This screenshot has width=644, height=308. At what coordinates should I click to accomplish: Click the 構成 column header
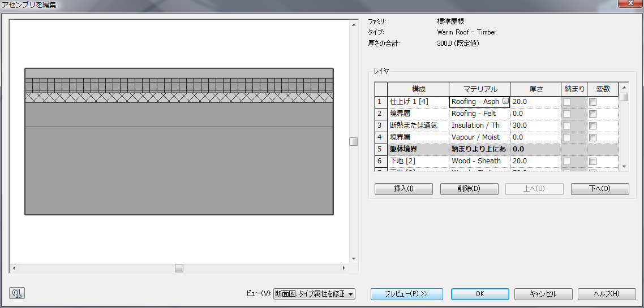418,89
